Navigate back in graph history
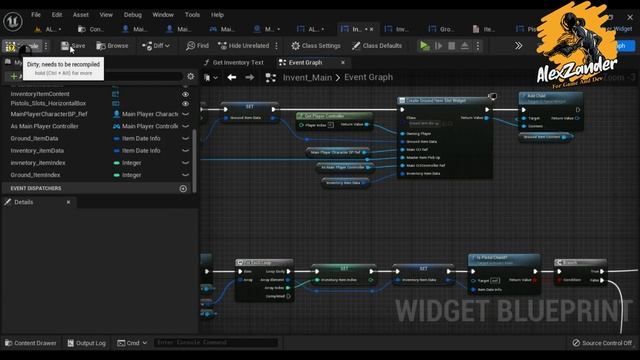The width and height of the screenshot is (640, 360). 232,77
